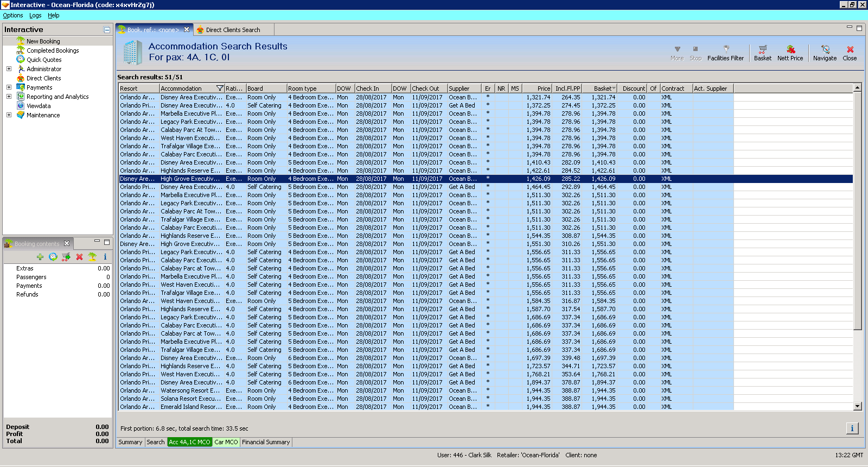Expand the Payments tree node
Screen dimensions: 868x467
[x=9, y=87]
